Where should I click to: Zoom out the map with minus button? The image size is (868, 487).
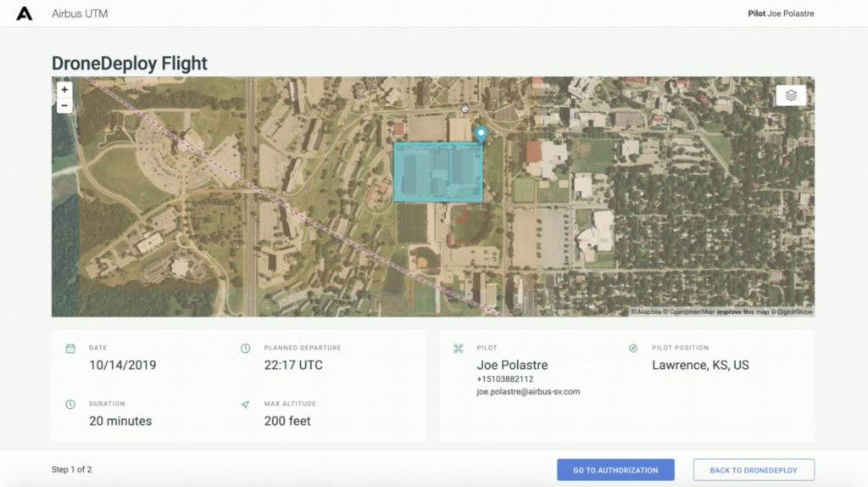point(64,105)
